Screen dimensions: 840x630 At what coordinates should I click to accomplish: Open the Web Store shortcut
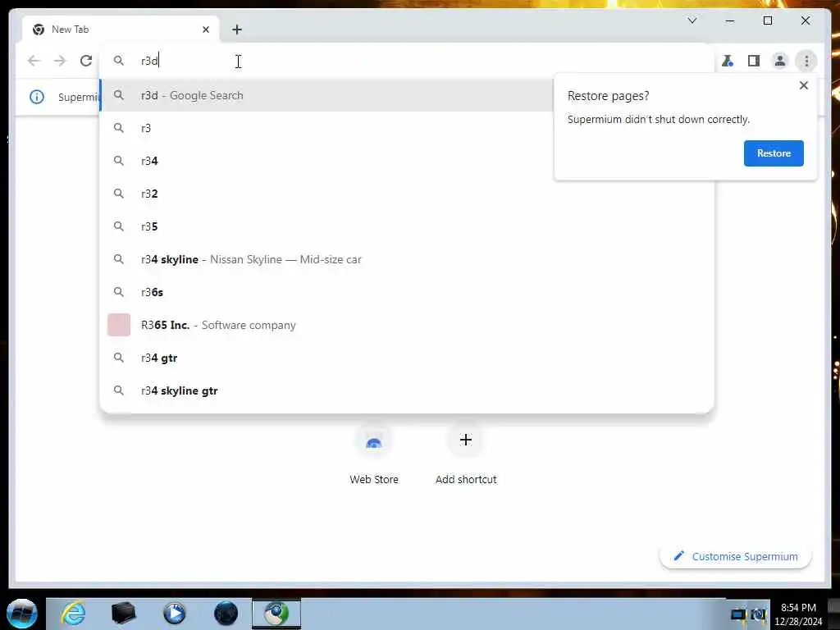click(374, 455)
